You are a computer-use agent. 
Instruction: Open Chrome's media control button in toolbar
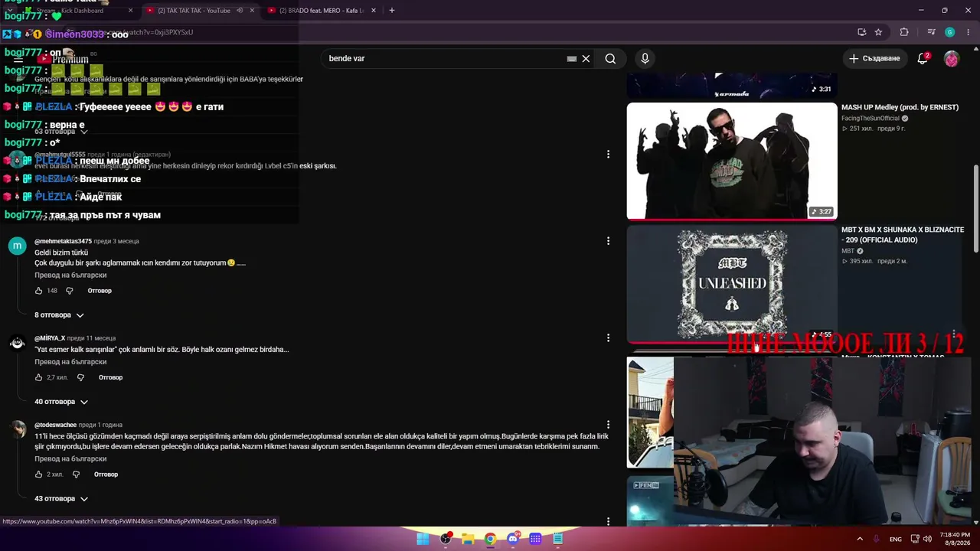click(931, 32)
